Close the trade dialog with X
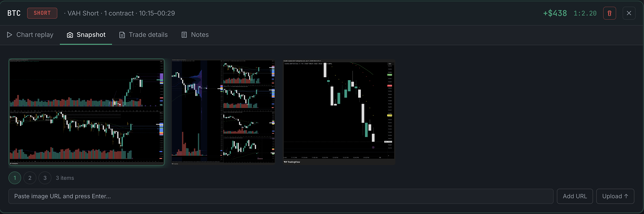This screenshot has height=214, width=644. pyautogui.click(x=629, y=13)
